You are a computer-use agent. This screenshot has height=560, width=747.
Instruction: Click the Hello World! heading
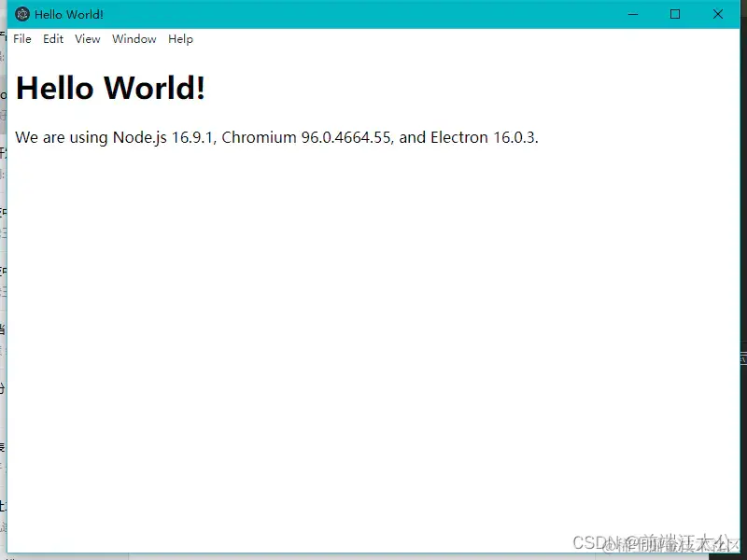[x=110, y=88]
